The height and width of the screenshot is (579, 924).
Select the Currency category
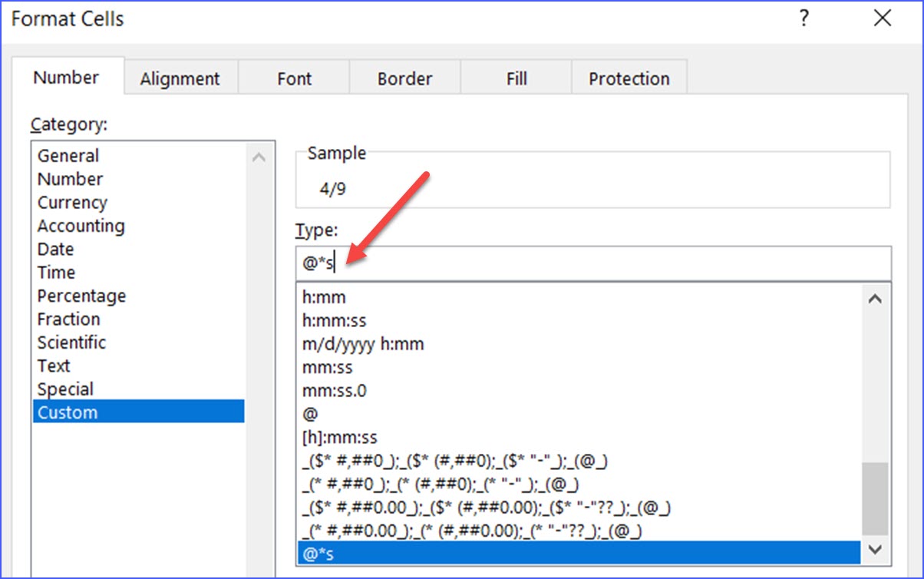tap(72, 202)
